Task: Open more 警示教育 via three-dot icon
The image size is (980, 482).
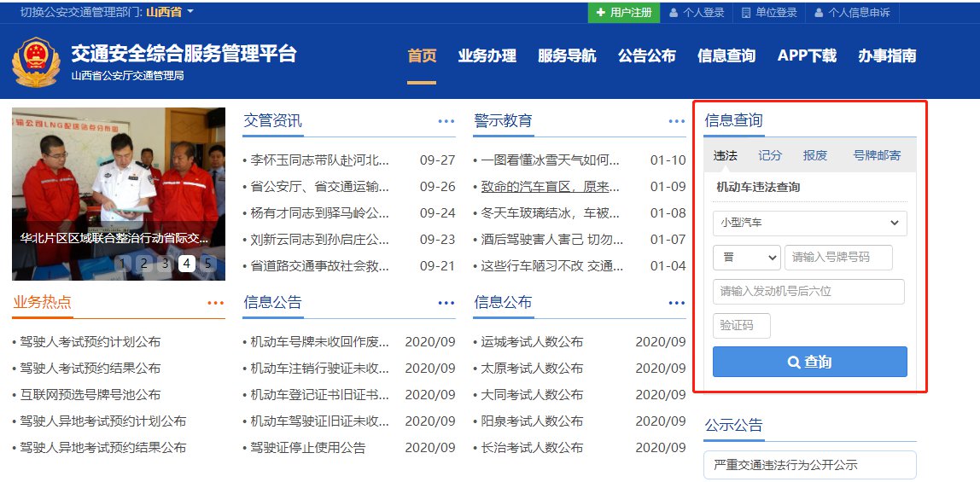Action: pos(677,121)
